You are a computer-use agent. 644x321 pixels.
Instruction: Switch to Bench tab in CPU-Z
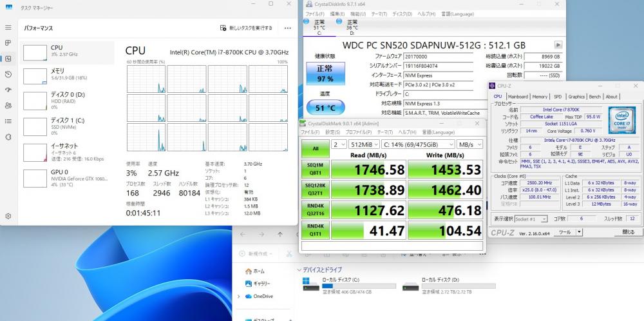594,97
